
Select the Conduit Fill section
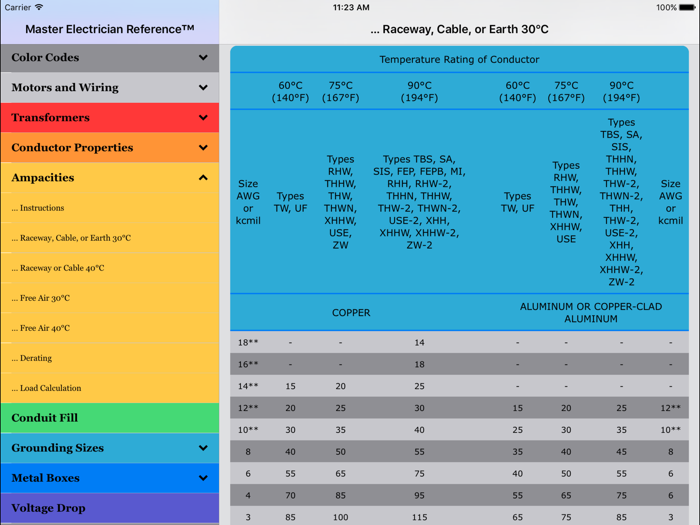45,418
